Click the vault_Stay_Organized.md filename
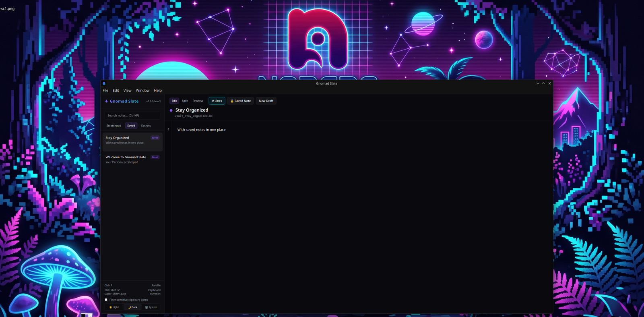The width and height of the screenshot is (644, 317). tap(194, 116)
